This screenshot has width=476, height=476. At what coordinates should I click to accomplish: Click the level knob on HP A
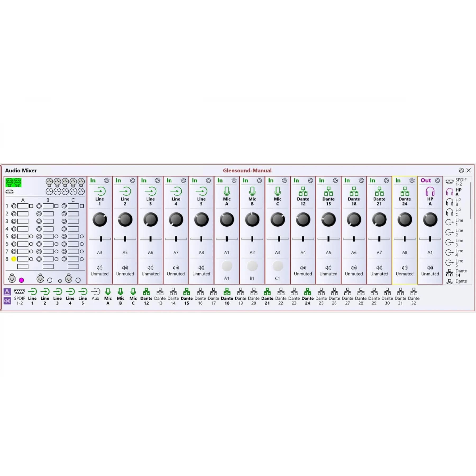coord(430,219)
